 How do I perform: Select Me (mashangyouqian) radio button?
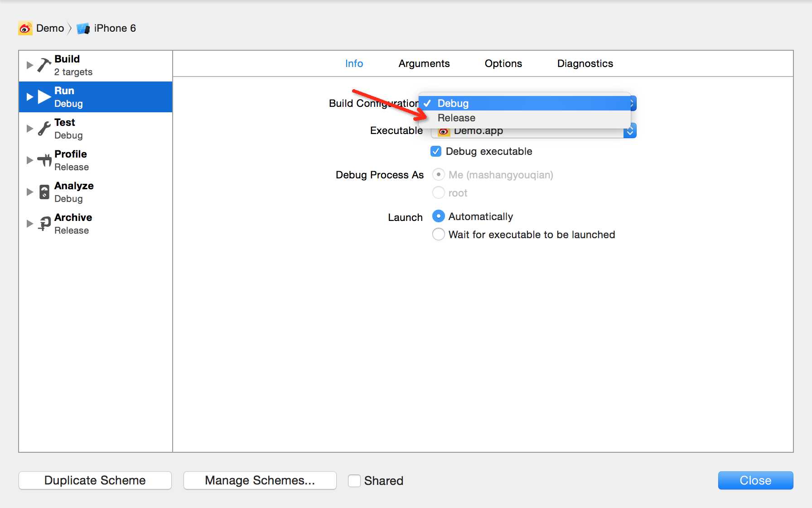(x=439, y=175)
